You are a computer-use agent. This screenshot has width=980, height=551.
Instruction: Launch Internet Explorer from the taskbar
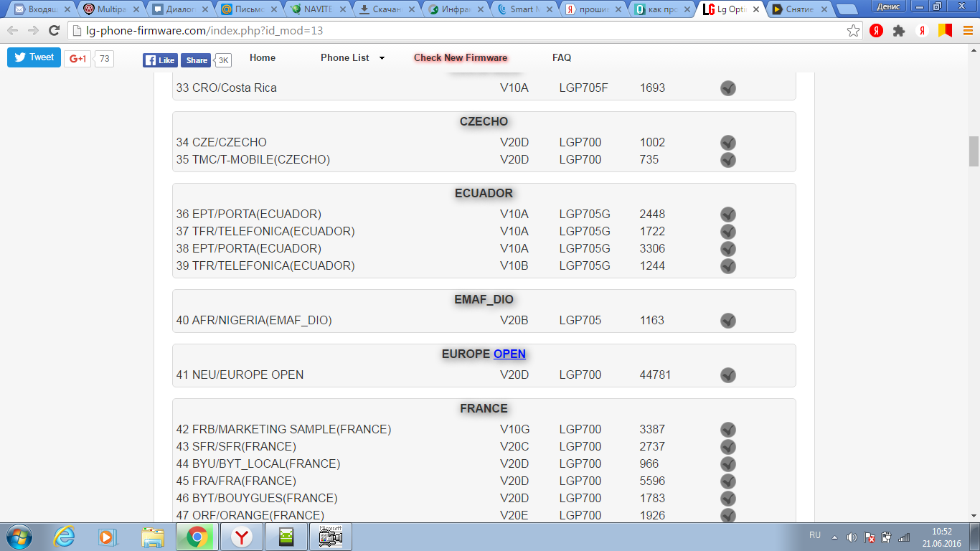click(65, 537)
